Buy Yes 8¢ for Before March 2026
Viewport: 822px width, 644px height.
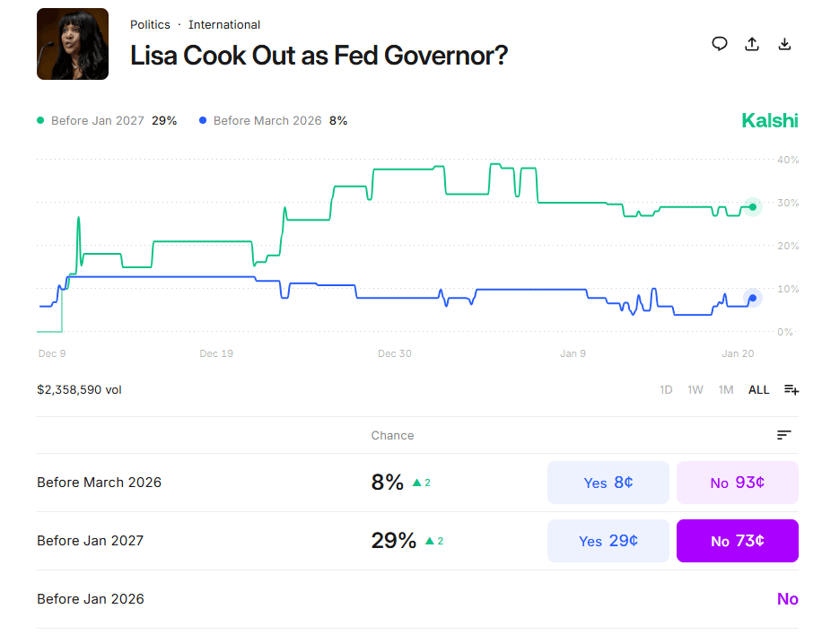(x=608, y=483)
